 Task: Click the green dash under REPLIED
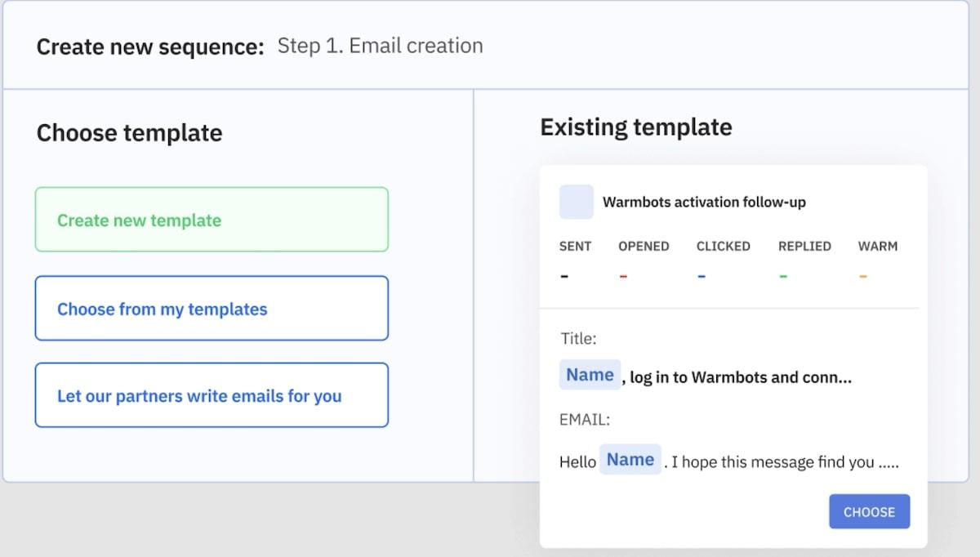point(783,276)
